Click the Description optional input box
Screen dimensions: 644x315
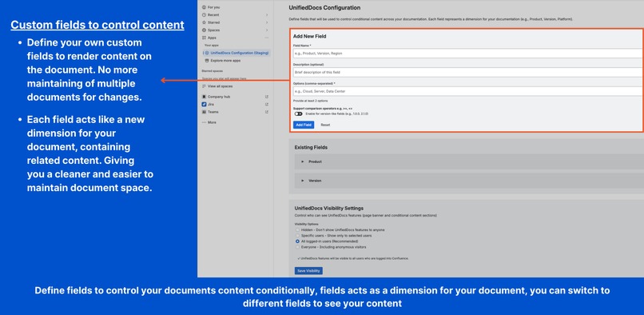(468, 73)
